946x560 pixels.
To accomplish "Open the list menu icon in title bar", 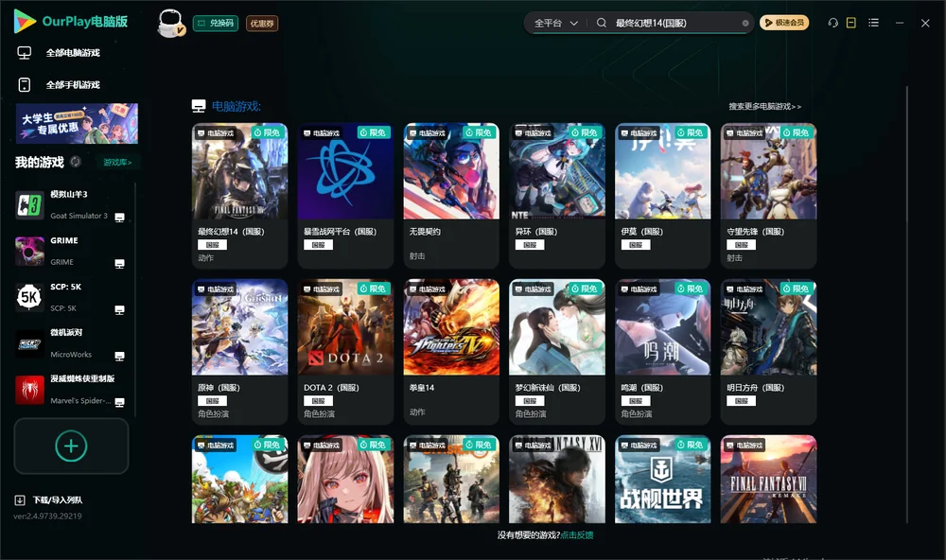I will point(873,23).
